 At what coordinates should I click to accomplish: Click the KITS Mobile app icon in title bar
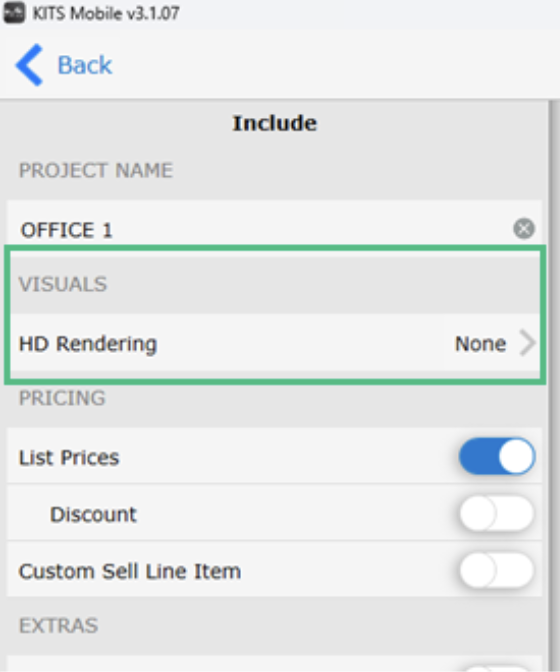pos(14,13)
